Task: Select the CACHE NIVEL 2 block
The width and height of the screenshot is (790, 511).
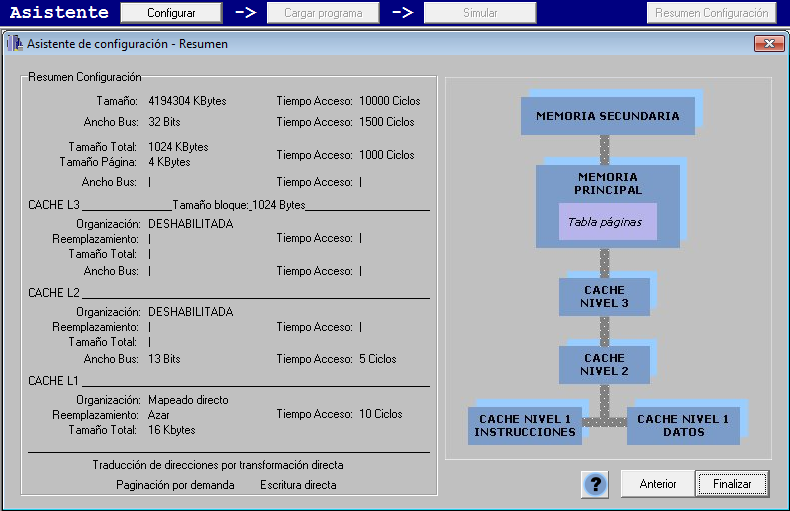Action: (604, 364)
